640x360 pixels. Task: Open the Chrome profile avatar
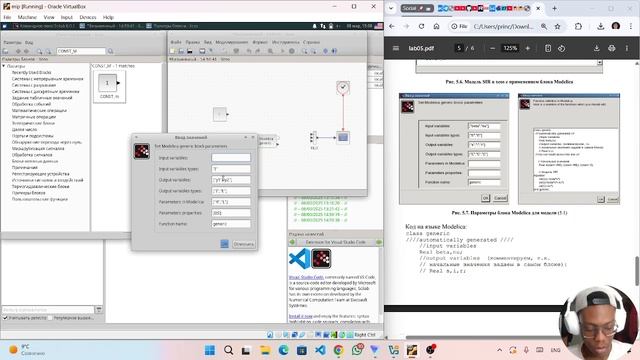point(616,26)
